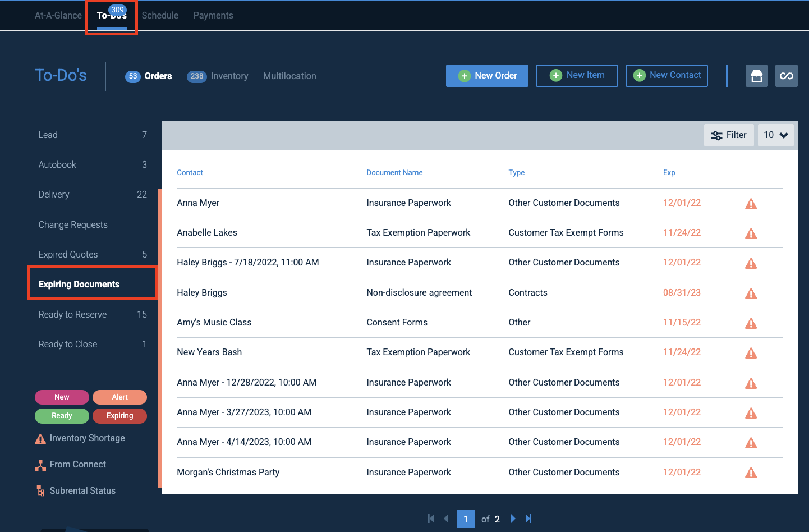Click the Subrental Status hierarchy icon
Image resolution: width=809 pixels, height=532 pixels.
pos(40,490)
